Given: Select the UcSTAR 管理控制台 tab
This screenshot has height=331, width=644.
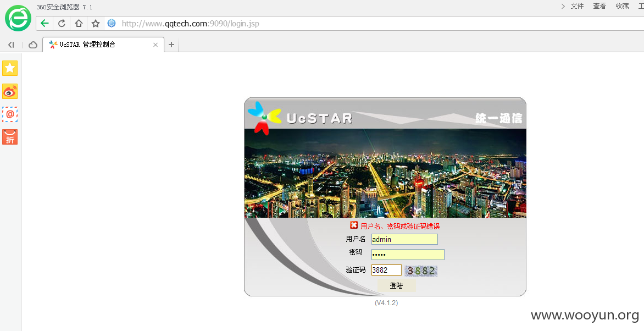Looking at the screenshot, I should (103, 45).
